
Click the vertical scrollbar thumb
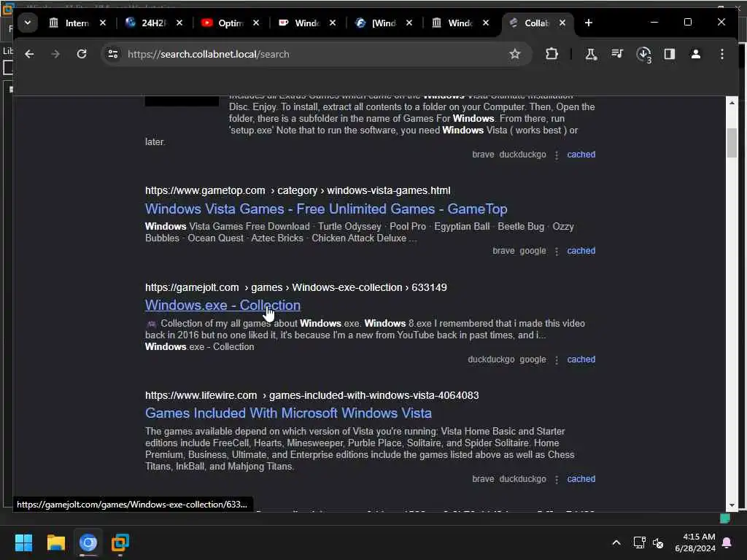[732, 142]
